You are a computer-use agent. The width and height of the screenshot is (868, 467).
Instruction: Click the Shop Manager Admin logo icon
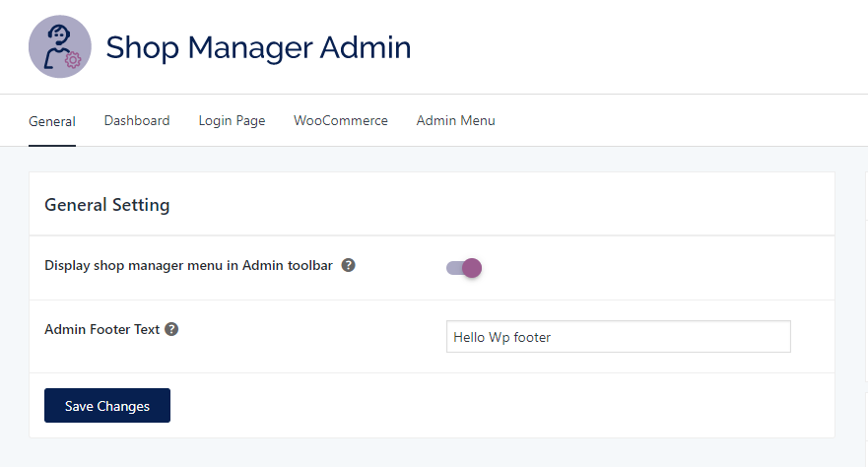pyautogui.click(x=60, y=46)
